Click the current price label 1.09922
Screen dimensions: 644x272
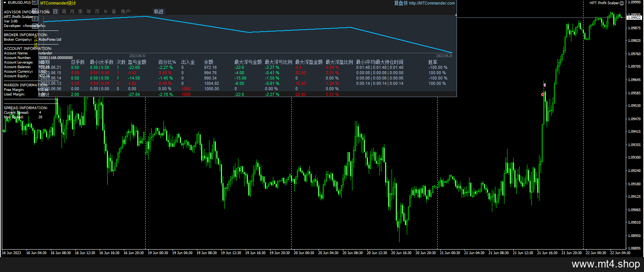634,18
